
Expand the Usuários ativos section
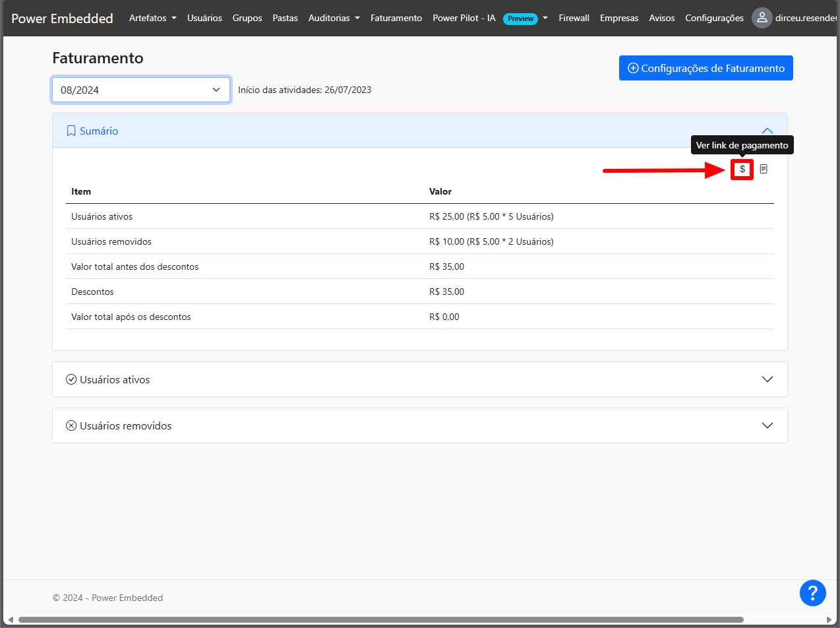(x=767, y=379)
